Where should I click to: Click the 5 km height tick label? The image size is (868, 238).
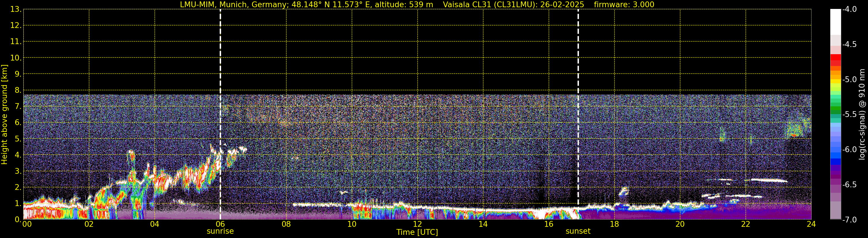[17, 139]
